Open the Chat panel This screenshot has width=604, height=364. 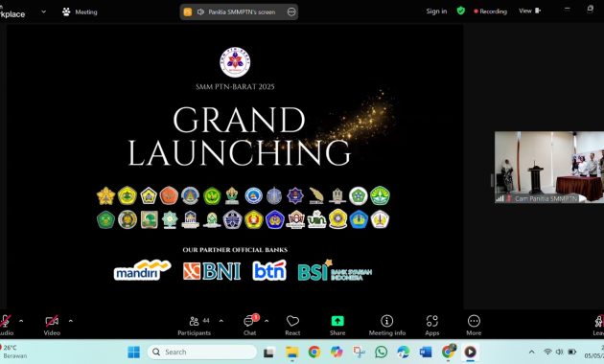pyautogui.click(x=249, y=326)
